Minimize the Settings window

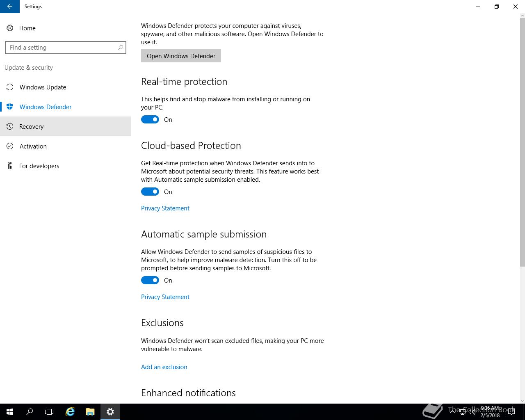click(x=478, y=7)
